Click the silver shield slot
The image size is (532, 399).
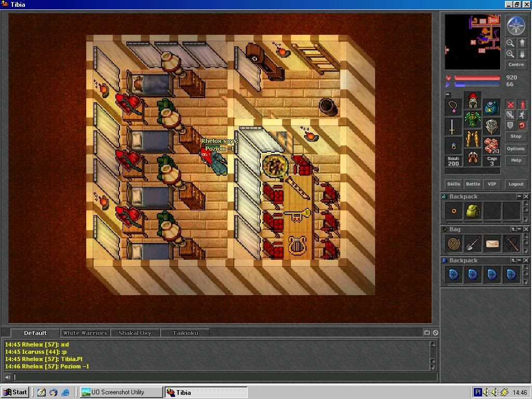coord(491,127)
